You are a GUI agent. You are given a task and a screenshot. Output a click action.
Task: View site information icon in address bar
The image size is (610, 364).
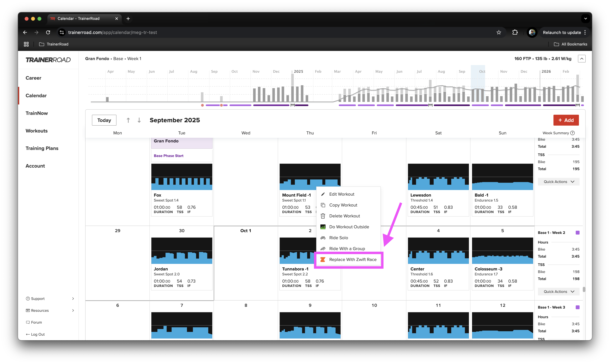tap(62, 32)
